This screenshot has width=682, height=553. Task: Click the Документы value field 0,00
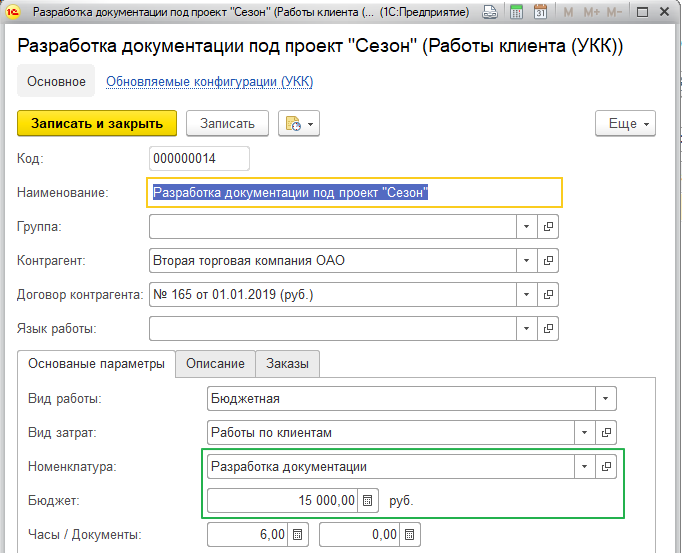coord(359,534)
